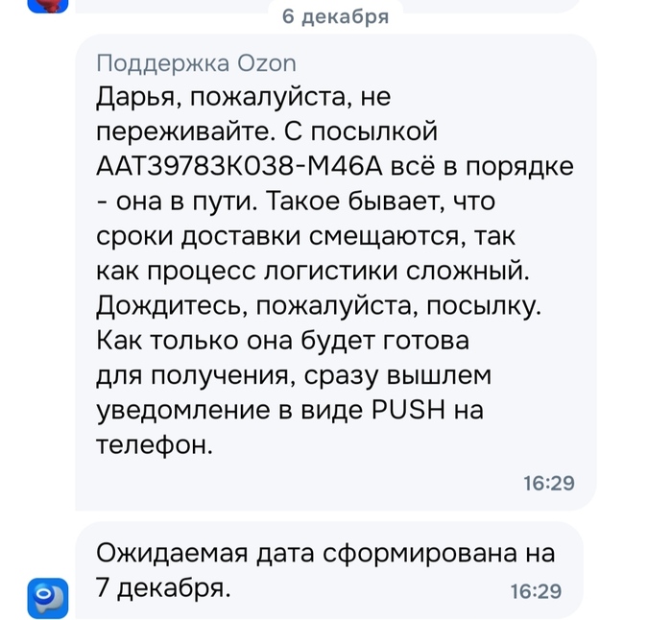Click the word "телефон." ending the message
Image resolution: width=672 pixels, height=620 pixels.
154,444
